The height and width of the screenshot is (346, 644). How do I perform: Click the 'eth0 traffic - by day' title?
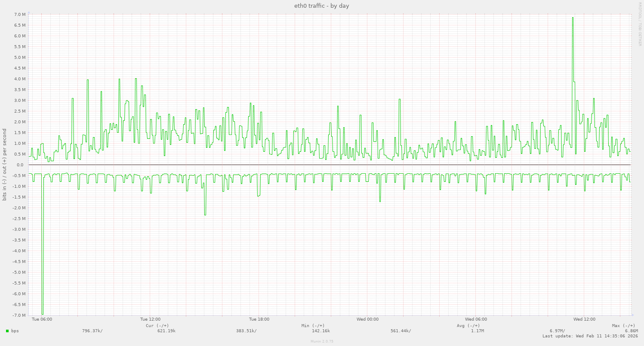pyautogui.click(x=321, y=6)
